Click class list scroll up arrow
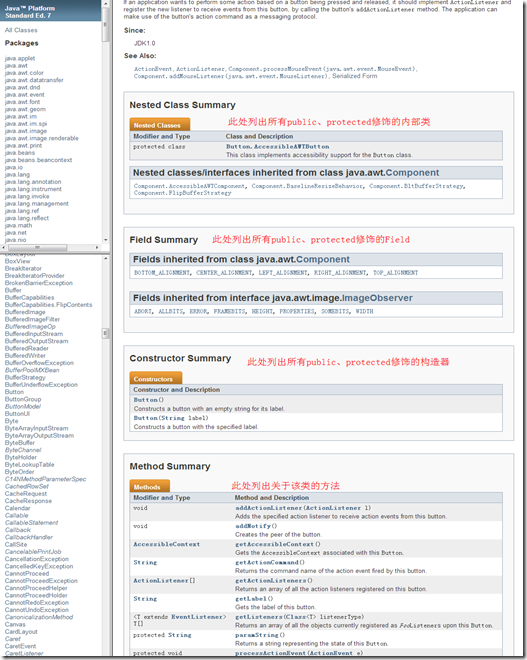The width and height of the screenshot is (527, 660). (105, 258)
